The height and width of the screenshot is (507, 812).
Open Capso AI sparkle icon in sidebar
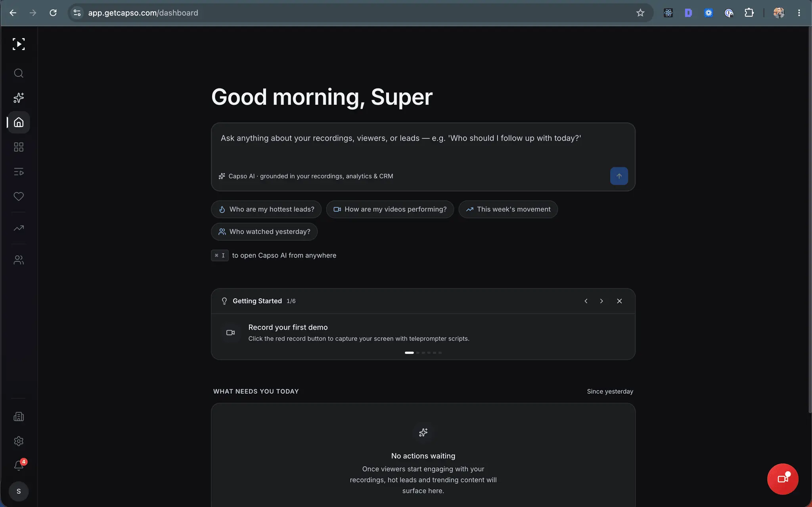coord(19,98)
